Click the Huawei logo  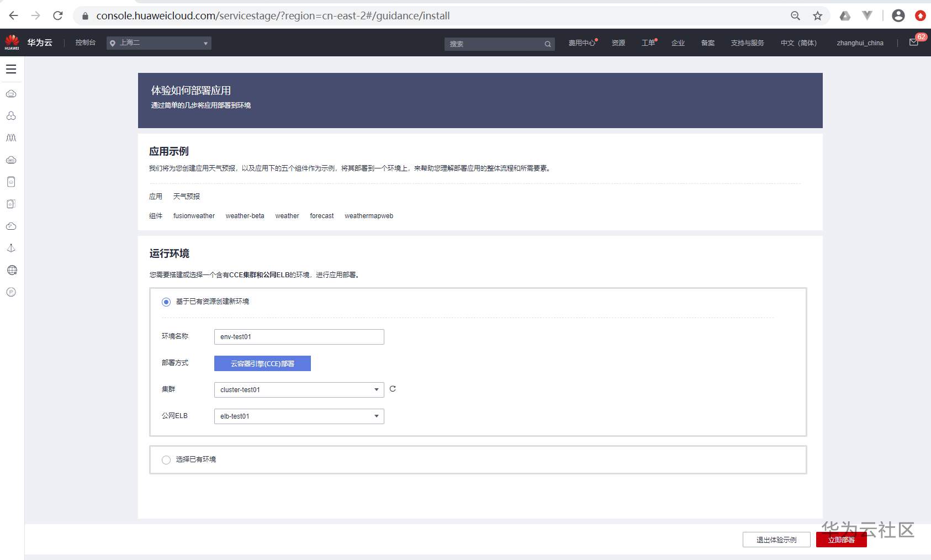point(12,42)
